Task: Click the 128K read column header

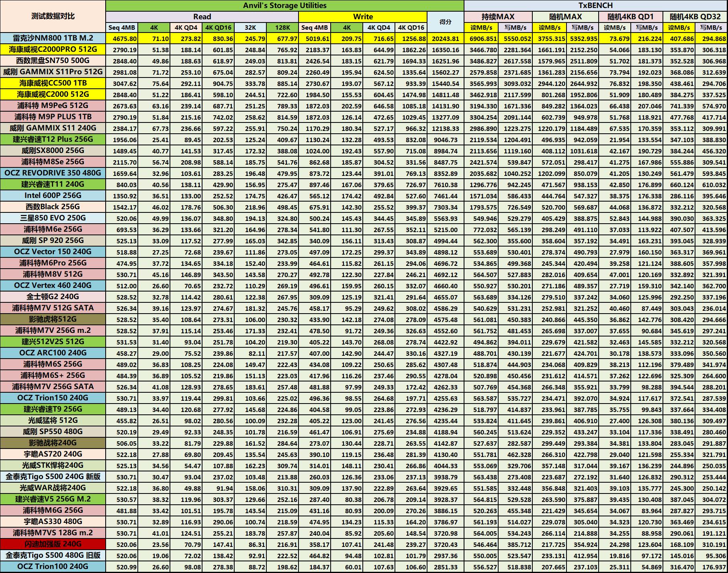Action: pos(282,28)
